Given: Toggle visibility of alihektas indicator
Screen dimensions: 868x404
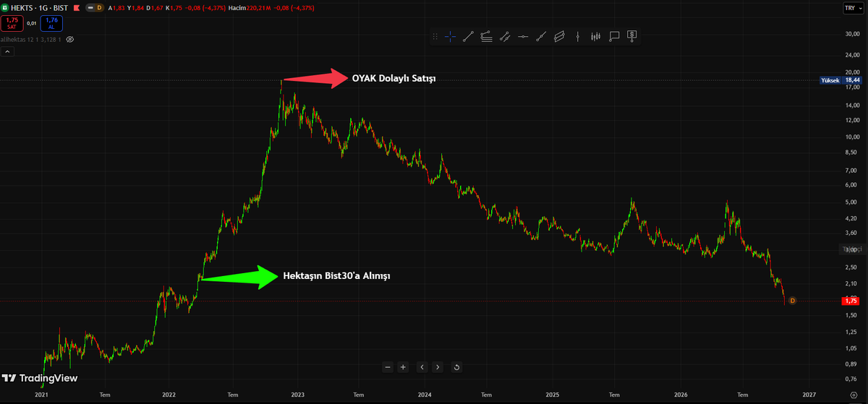Looking at the screenshot, I should [70, 40].
